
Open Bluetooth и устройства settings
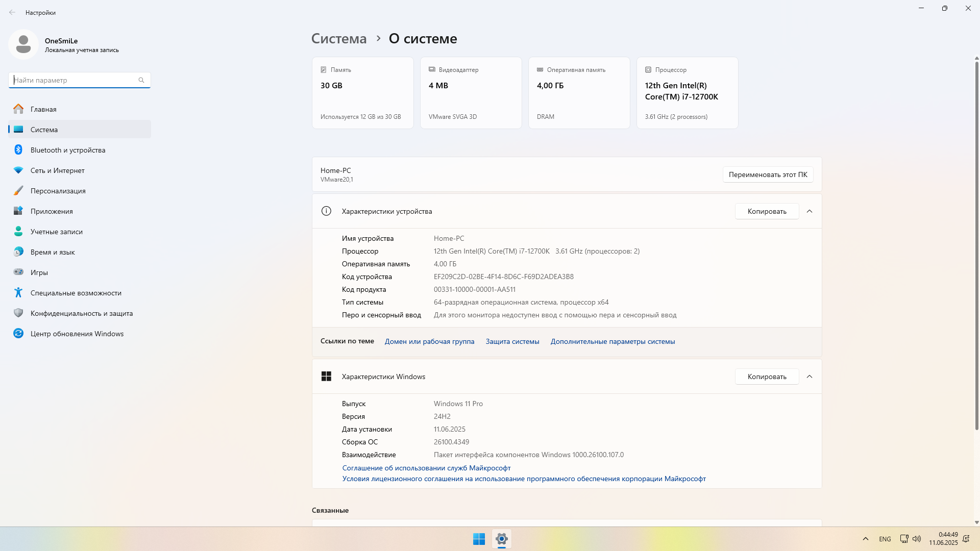(x=67, y=149)
